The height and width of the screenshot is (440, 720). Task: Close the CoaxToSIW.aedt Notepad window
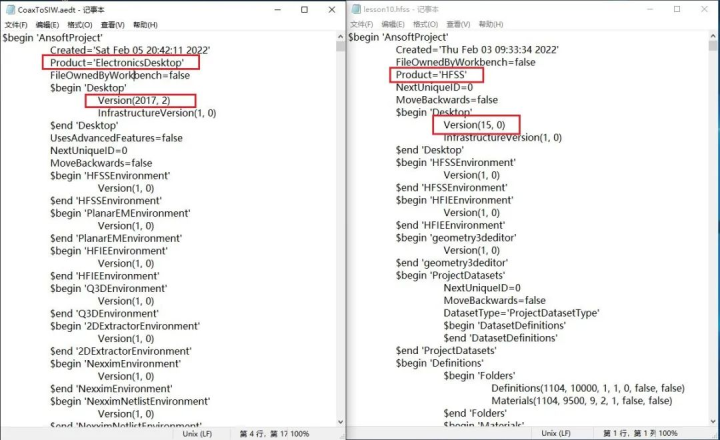click(332, 10)
